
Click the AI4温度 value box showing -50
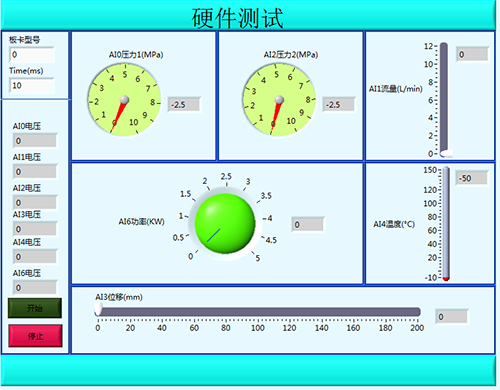pos(471,178)
